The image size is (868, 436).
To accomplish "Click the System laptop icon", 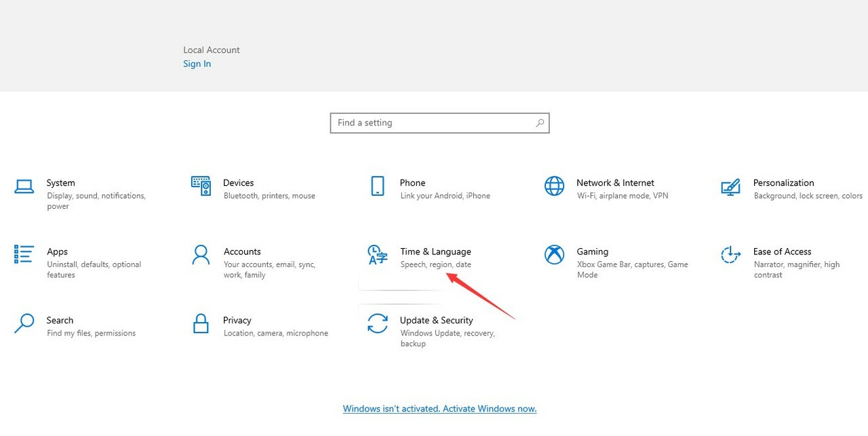I will click(24, 186).
